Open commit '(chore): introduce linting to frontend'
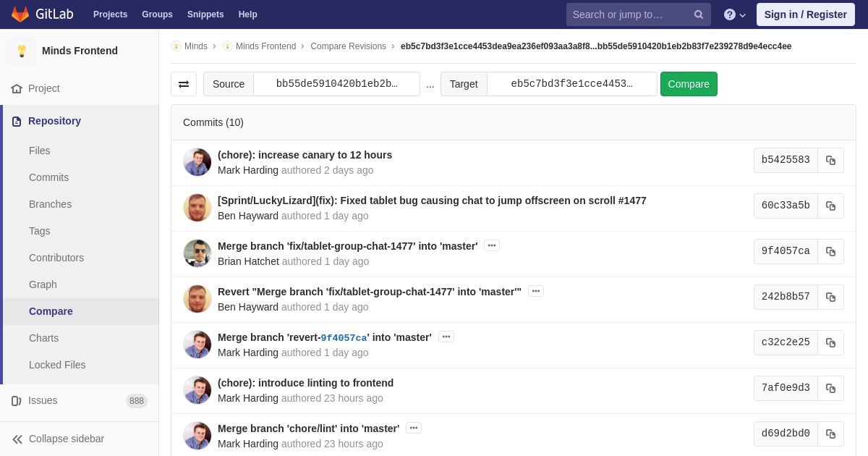The image size is (868, 456). pos(305,383)
